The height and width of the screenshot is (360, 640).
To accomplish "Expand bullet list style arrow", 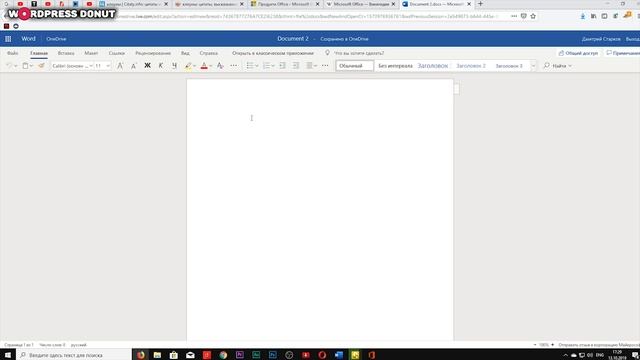I will (257, 66).
